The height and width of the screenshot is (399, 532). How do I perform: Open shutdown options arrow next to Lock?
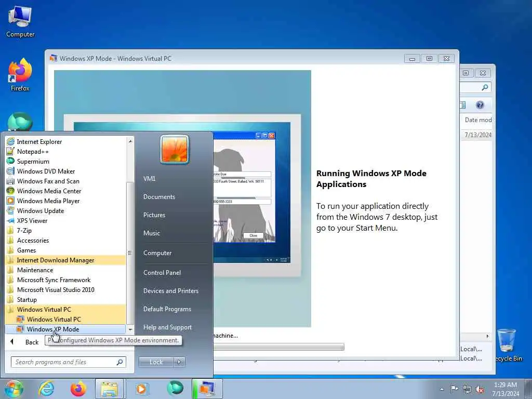click(x=179, y=362)
